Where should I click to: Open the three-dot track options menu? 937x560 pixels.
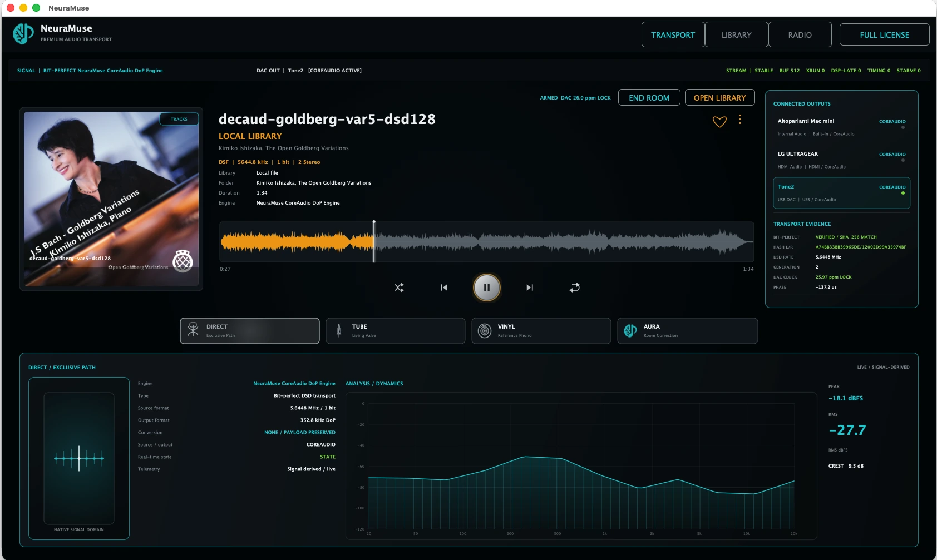coord(739,120)
